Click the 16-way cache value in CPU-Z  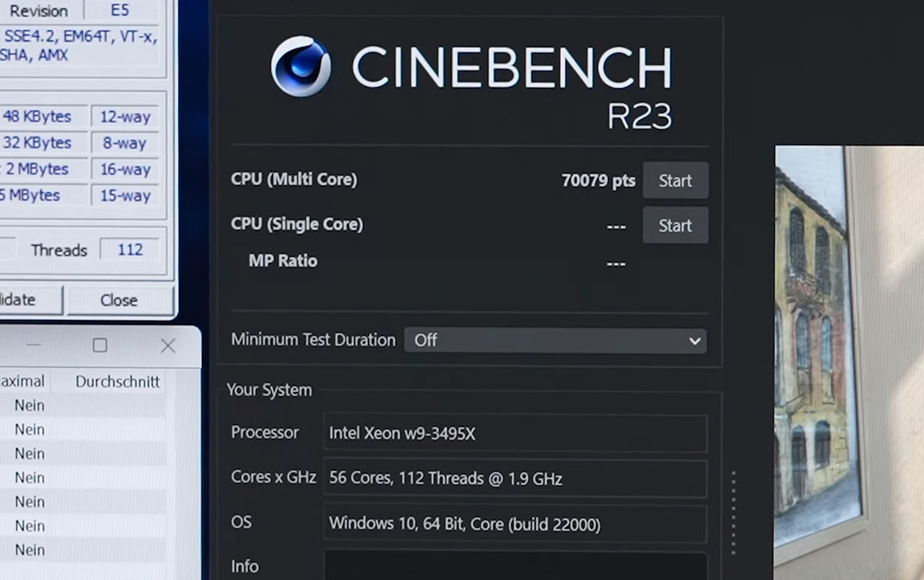125,169
